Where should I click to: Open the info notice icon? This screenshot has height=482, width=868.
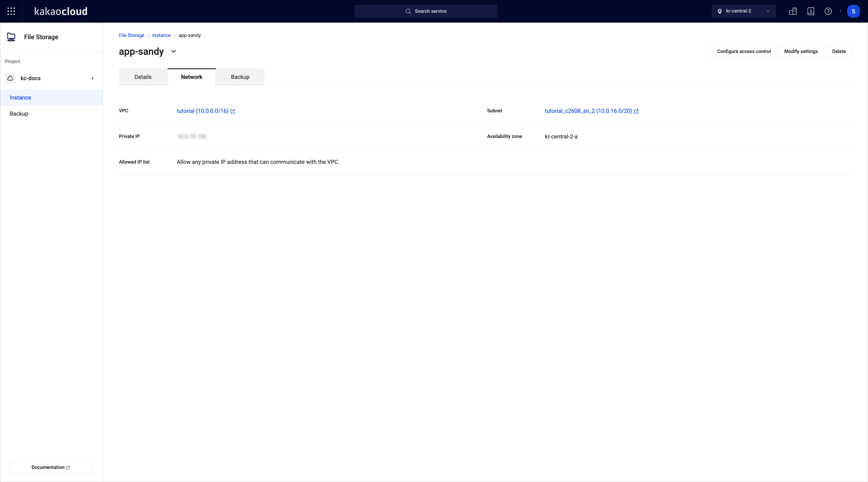(811, 11)
